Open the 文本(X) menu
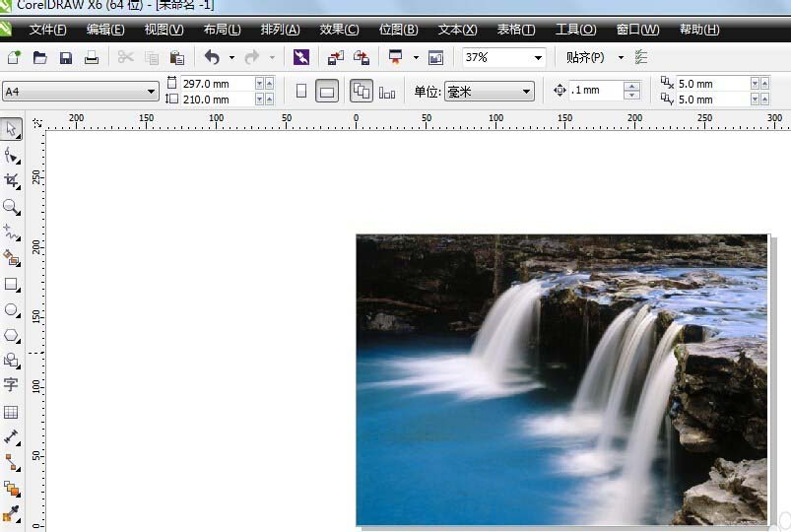The height and width of the screenshot is (532, 791). pos(457,30)
